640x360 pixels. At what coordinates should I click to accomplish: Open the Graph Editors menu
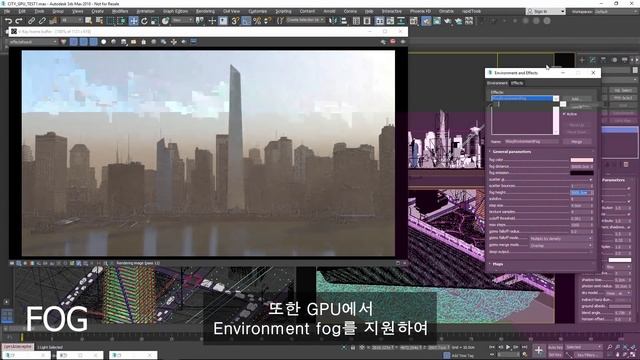coord(176,11)
